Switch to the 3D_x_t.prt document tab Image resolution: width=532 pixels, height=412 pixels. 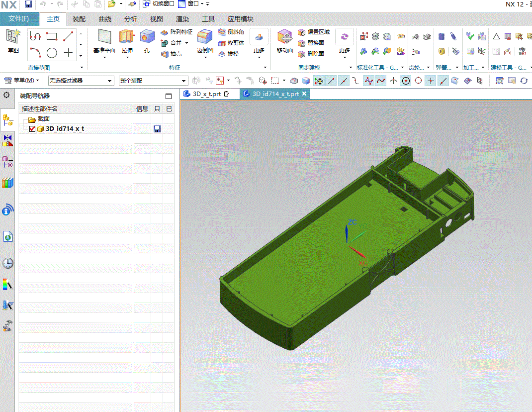pos(206,94)
